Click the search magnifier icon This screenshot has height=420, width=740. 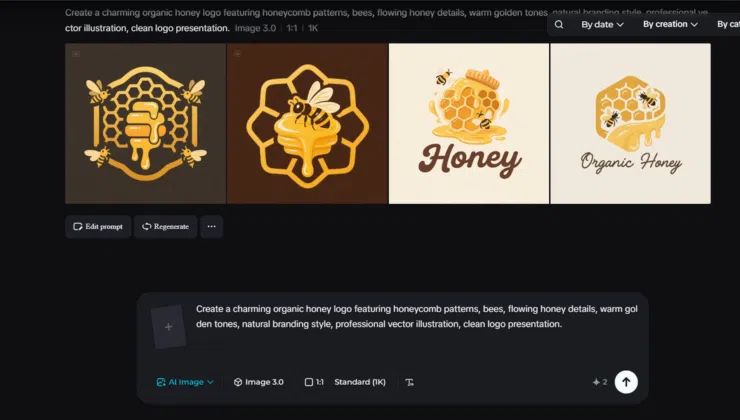559,25
